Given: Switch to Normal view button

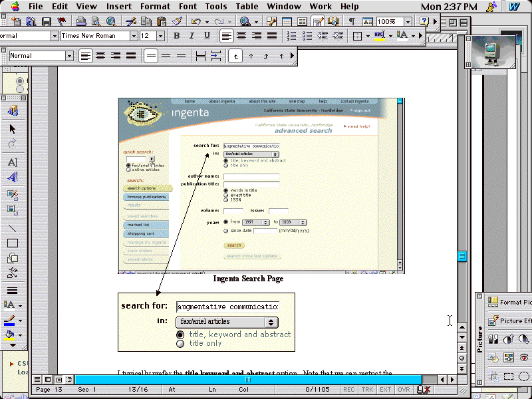Looking at the screenshot, I should (x=37, y=379).
